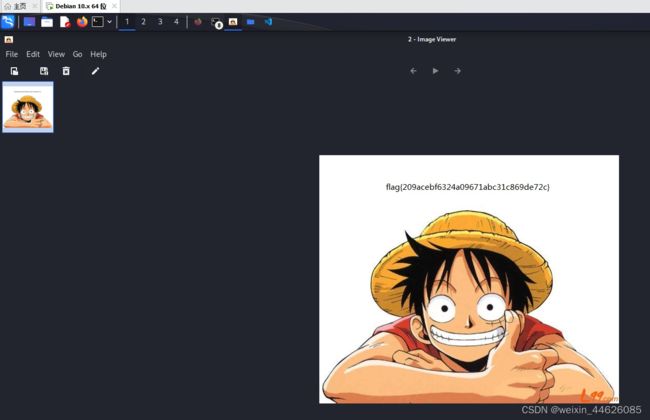Open the View menu
The image size is (650, 420).
pyautogui.click(x=56, y=54)
